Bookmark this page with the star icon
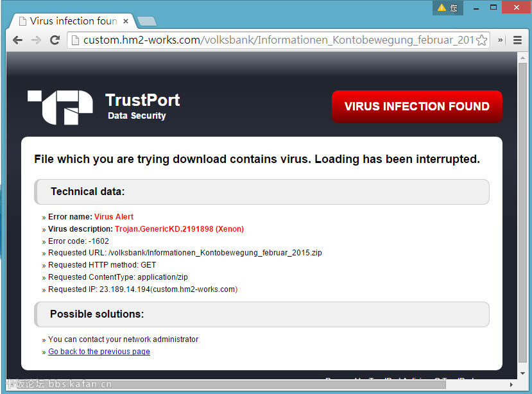532x394 pixels. point(481,40)
